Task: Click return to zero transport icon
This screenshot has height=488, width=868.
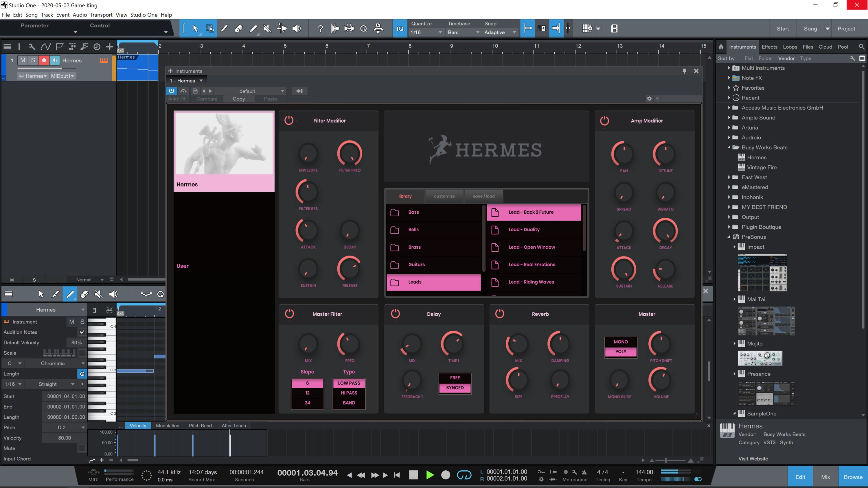Action: [397, 475]
